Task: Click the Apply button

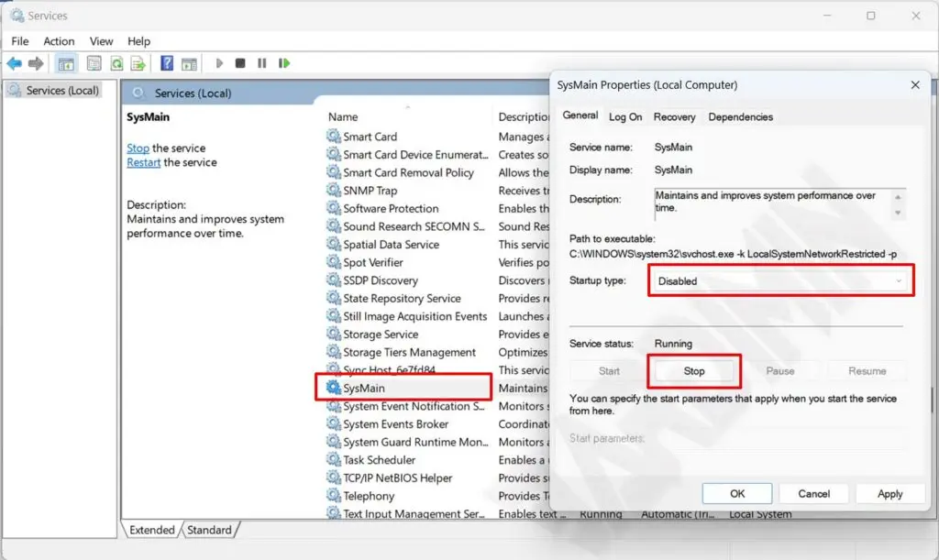Action: (x=889, y=494)
